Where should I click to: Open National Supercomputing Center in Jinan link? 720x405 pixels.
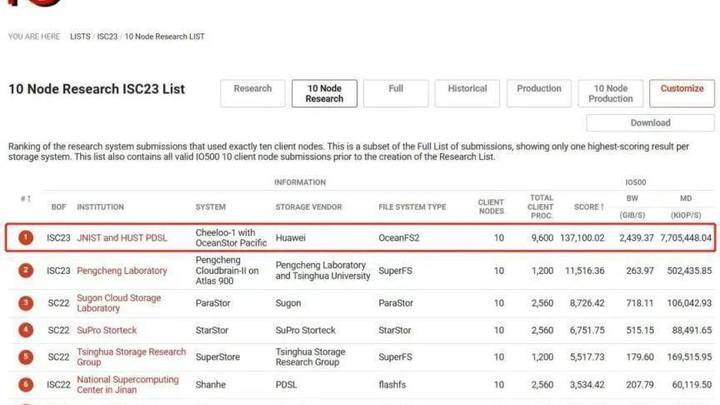coord(128,384)
